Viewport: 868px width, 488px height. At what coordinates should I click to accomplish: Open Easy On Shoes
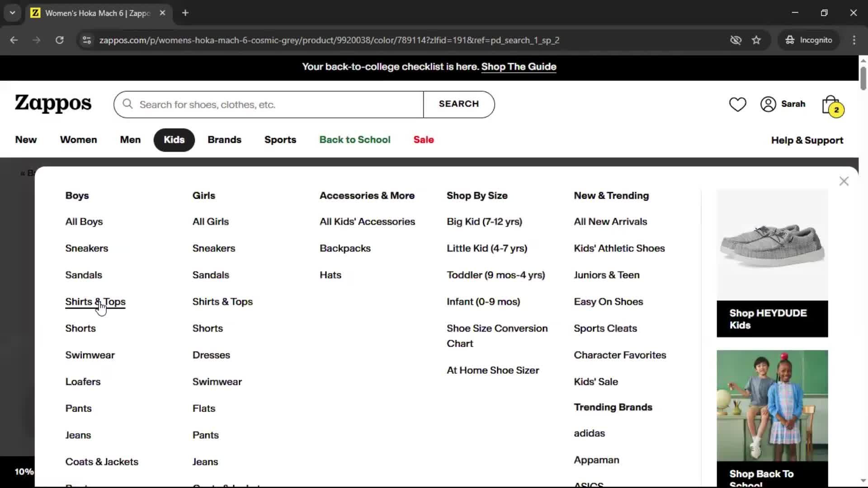[609, 302]
